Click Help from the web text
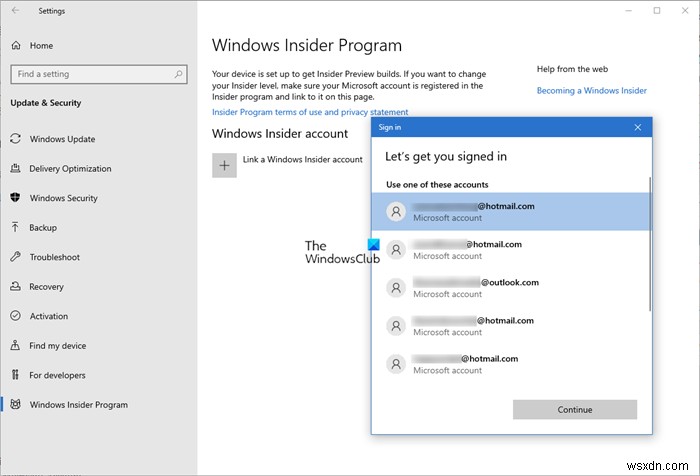Viewport: 700px width, 476px height. click(x=572, y=69)
